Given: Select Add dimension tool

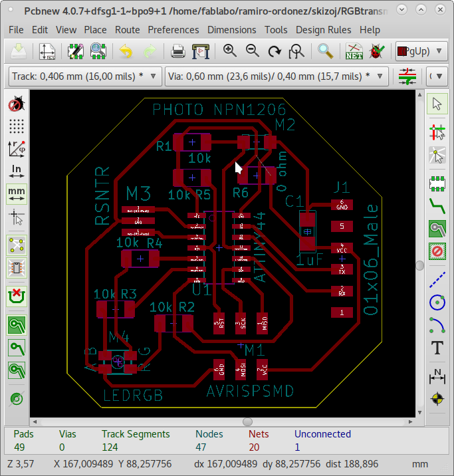Looking at the screenshot, I should pyautogui.click(x=437, y=376).
